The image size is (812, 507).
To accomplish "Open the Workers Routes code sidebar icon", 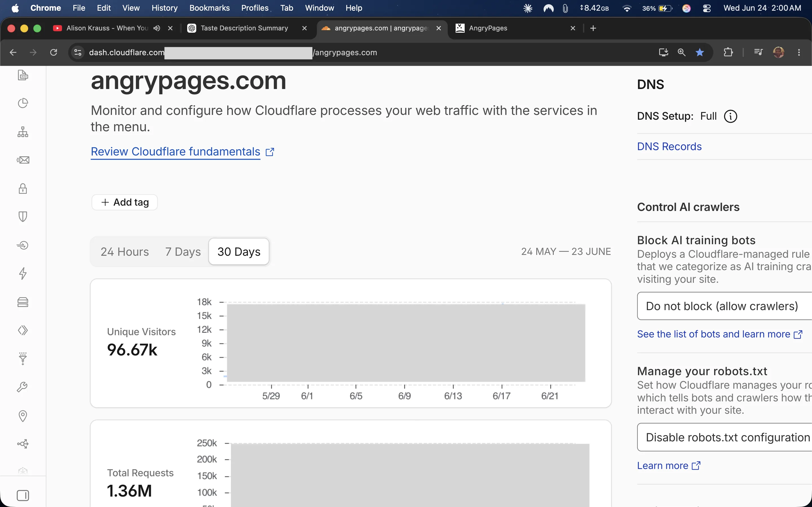I will coord(23,330).
